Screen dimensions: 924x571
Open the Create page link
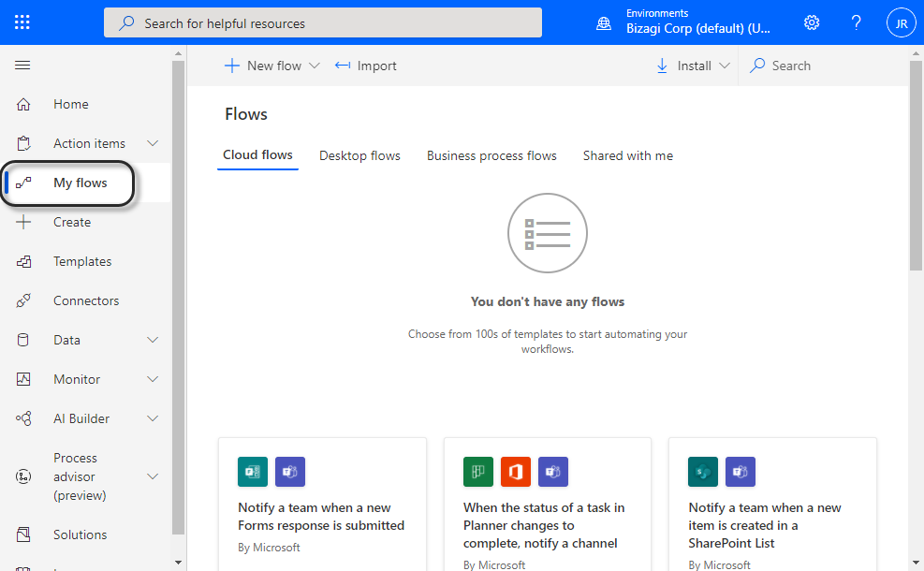[72, 222]
